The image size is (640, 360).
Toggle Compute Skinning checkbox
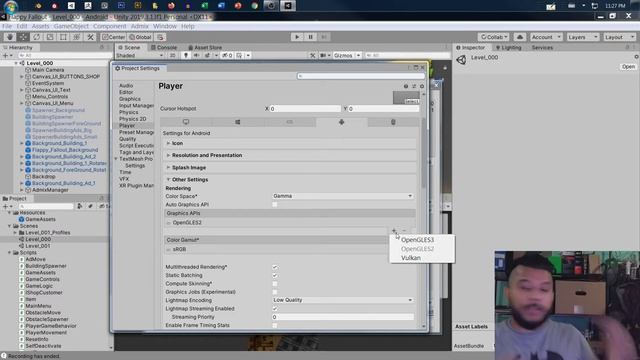(x=275, y=284)
